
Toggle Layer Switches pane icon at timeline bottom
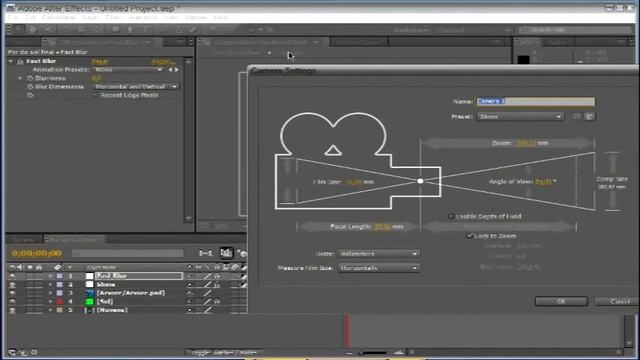point(13,352)
